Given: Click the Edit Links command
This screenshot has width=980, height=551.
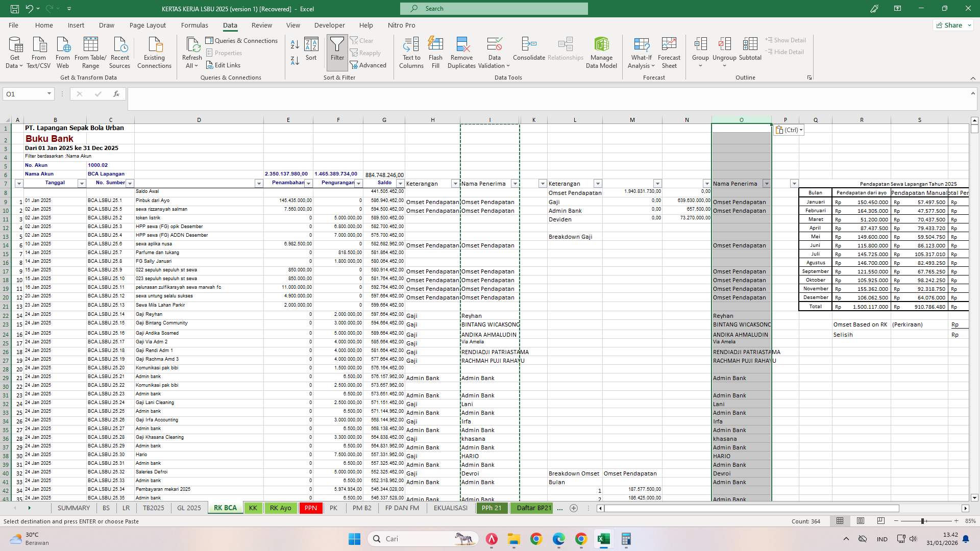Looking at the screenshot, I should [223, 65].
